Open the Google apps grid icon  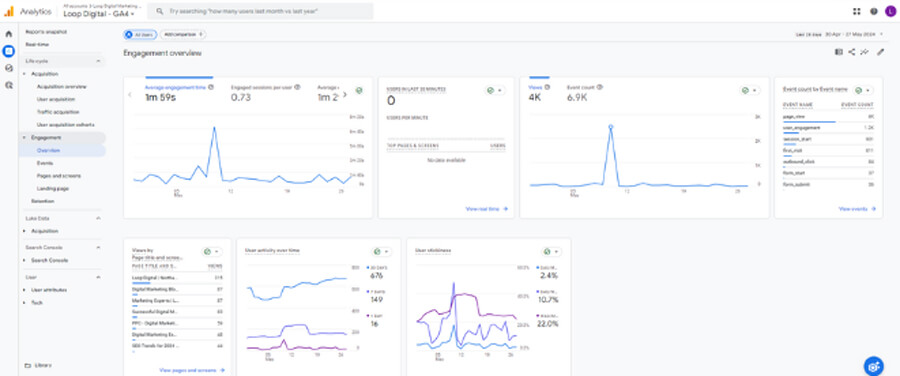[857, 11]
